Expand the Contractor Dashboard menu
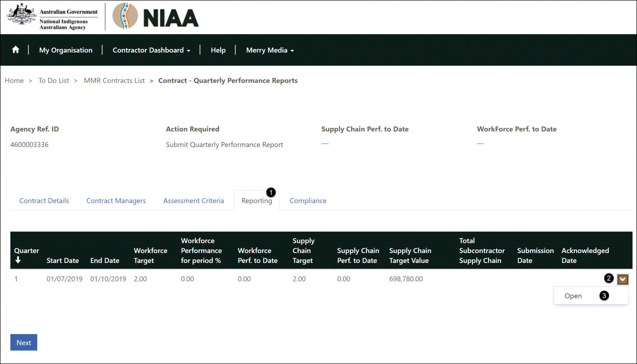 (x=151, y=50)
